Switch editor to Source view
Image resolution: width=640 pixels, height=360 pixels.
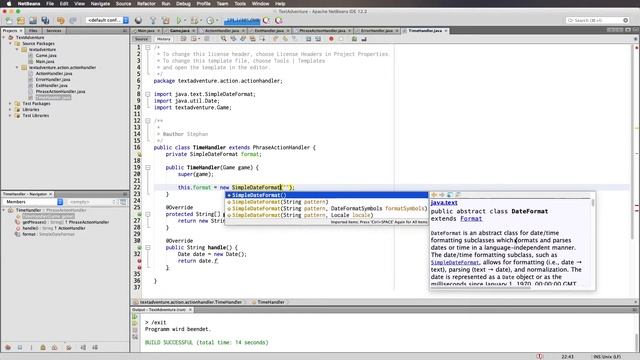(x=141, y=39)
